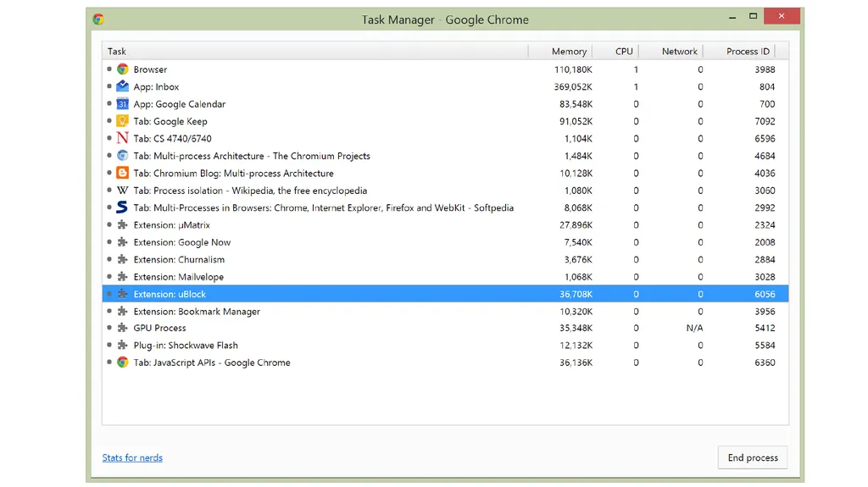
Task: Select the Extension: µMatrix row
Action: coord(445,224)
